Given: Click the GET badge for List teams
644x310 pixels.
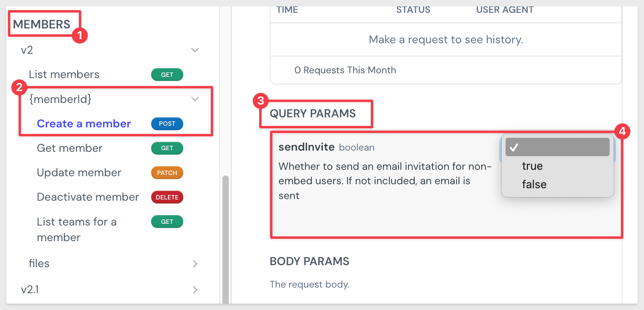Looking at the screenshot, I should (167, 221).
